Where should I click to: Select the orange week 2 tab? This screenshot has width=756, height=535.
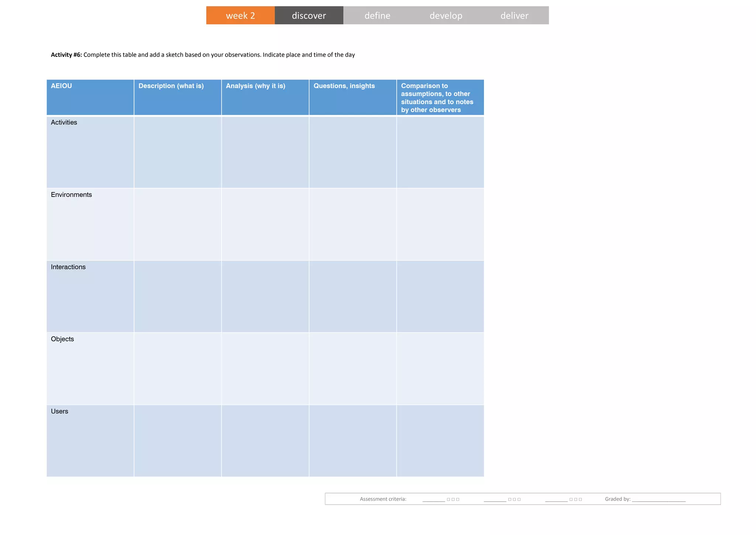click(x=240, y=15)
